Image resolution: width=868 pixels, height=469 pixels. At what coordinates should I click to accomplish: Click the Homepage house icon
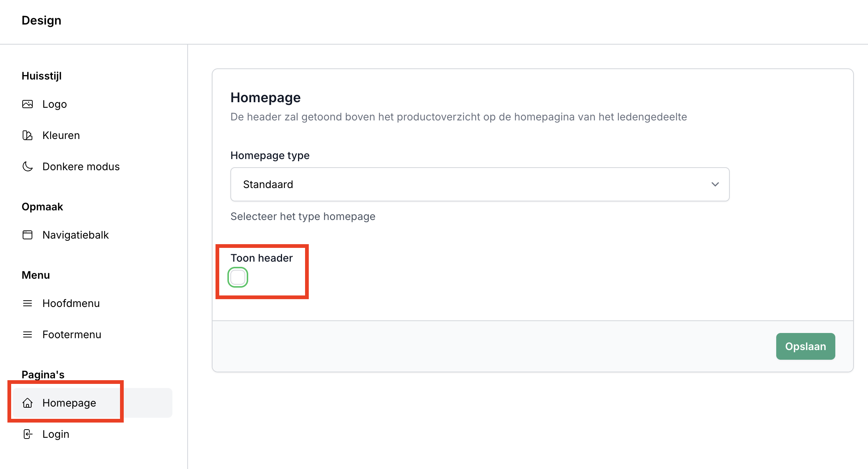pos(27,403)
